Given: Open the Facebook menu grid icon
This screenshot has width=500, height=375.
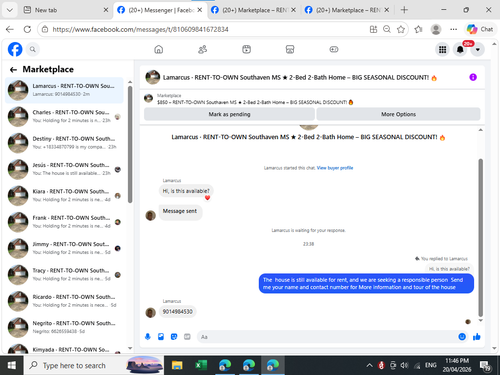Looking at the screenshot, I should [442, 50].
